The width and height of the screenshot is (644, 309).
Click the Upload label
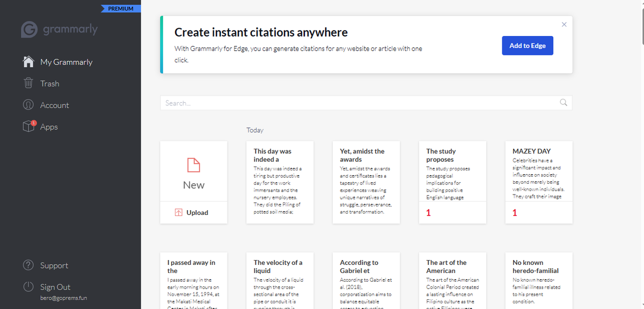coord(197,213)
